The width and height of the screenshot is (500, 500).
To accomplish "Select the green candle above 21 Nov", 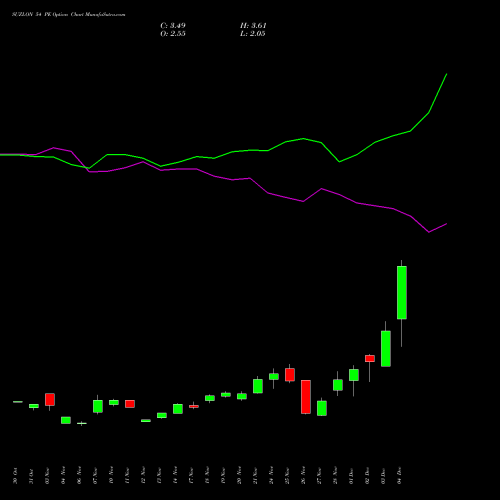I will tap(258, 386).
